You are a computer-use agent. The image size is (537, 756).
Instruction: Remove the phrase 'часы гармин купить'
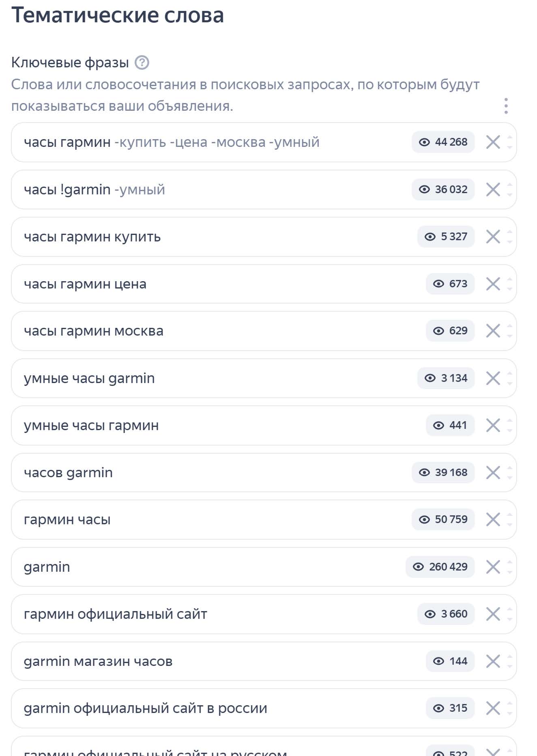point(493,237)
